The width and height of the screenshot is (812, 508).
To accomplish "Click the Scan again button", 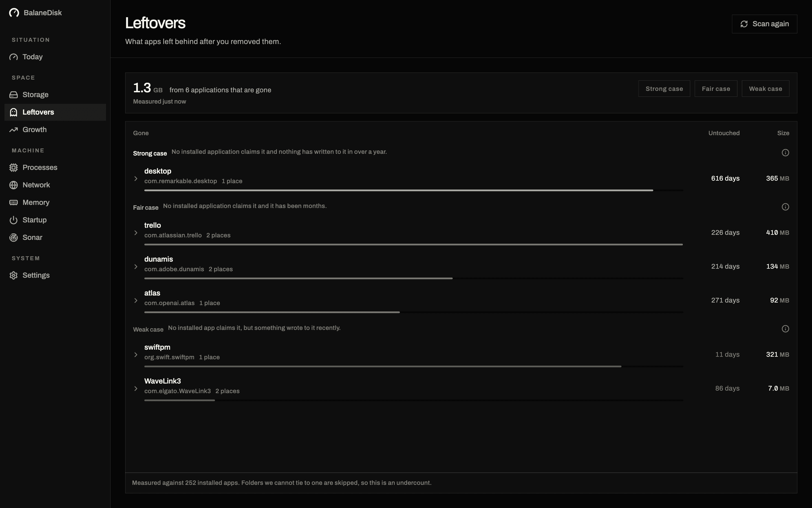I will tap(764, 24).
